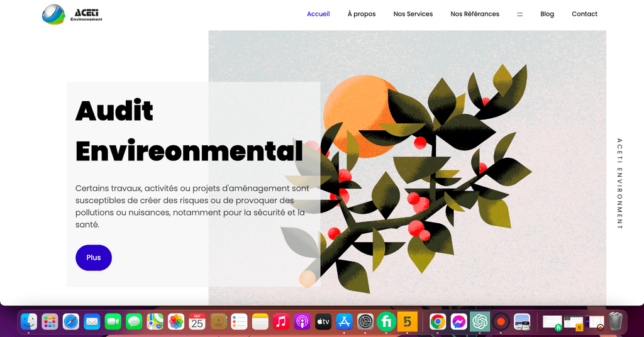This screenshot has width=644, height=337.
Task: Click the vertical ACETI ENVIRONMENT text
Action: click(619, 184)
